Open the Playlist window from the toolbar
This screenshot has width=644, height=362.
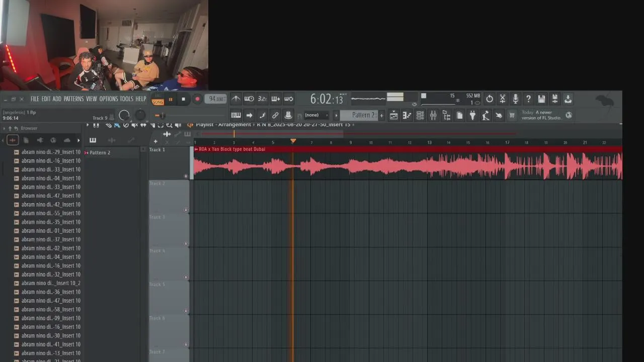[x=394, y=115]
